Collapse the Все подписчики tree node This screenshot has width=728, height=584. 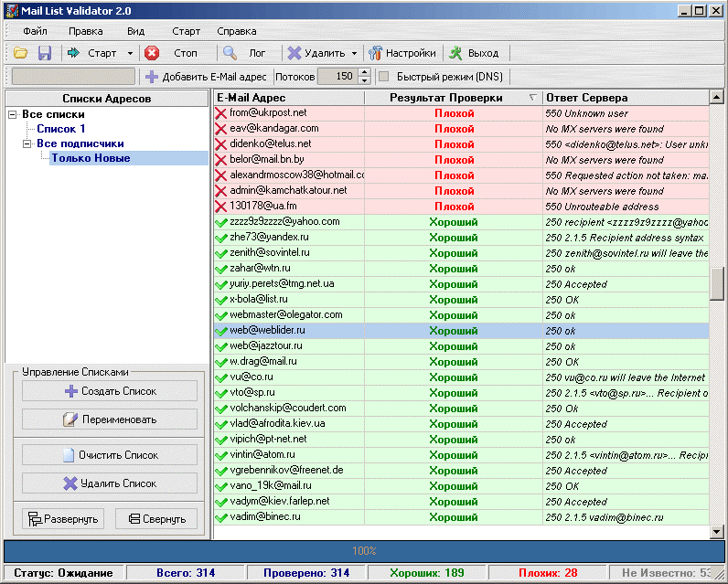tap(27, 144)
